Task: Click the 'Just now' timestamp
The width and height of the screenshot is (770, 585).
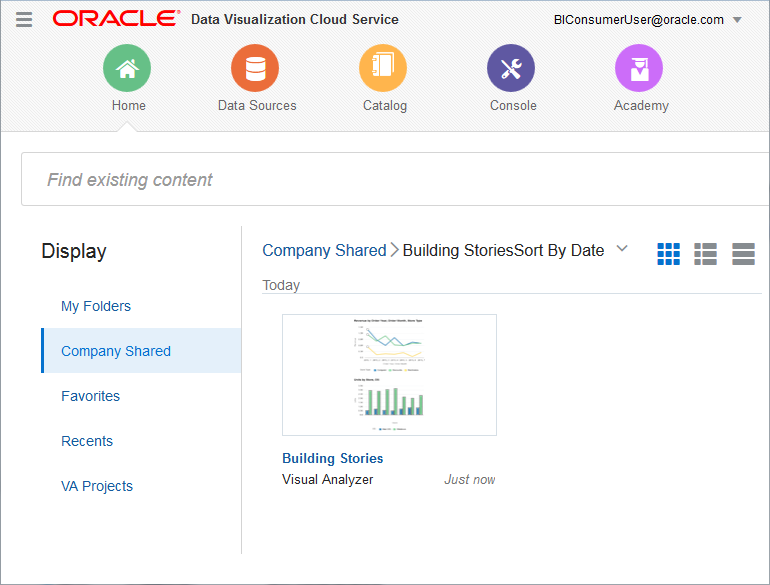Action: [469, 479]
